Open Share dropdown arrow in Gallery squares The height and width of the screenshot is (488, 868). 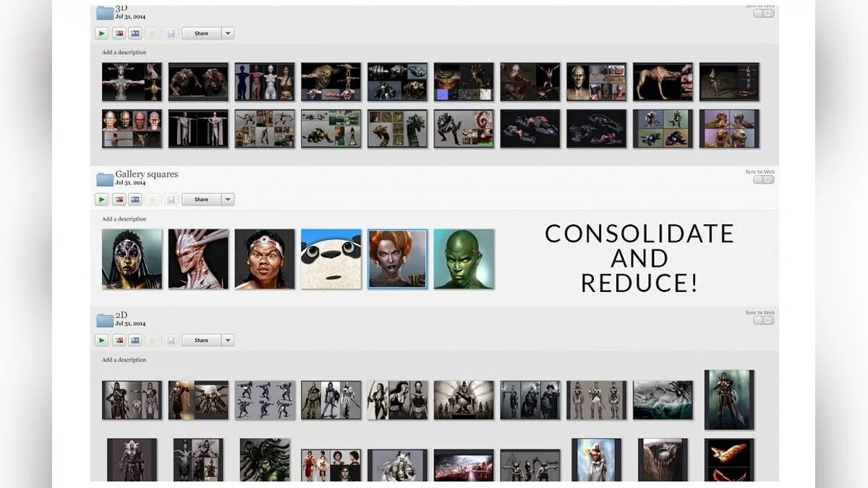click(228, 200)
